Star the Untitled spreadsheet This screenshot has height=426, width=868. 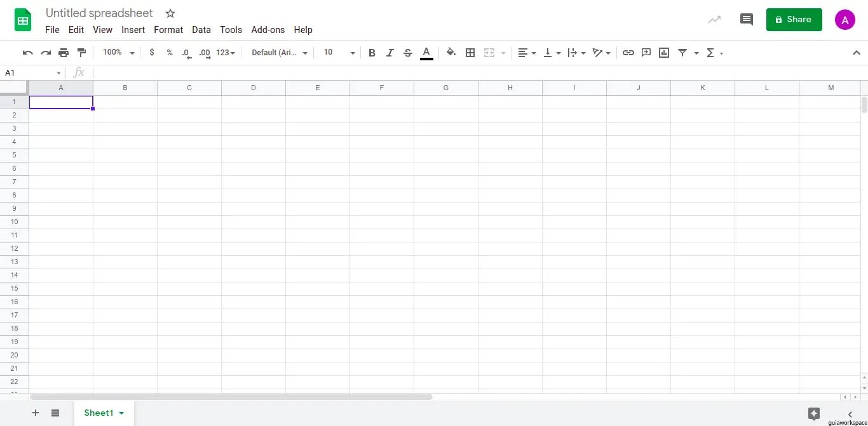[x=170, y=13]
